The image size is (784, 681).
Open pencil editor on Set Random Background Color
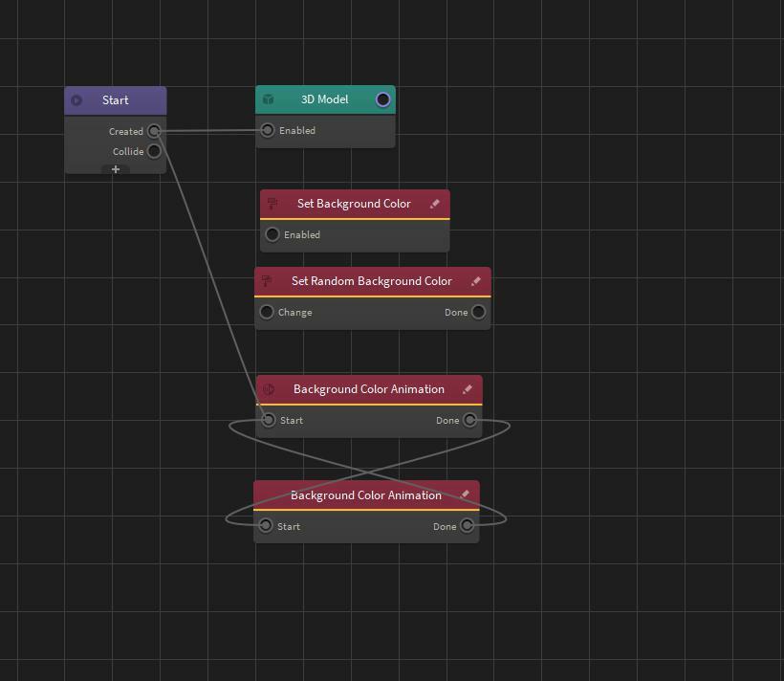pos(476,281)
